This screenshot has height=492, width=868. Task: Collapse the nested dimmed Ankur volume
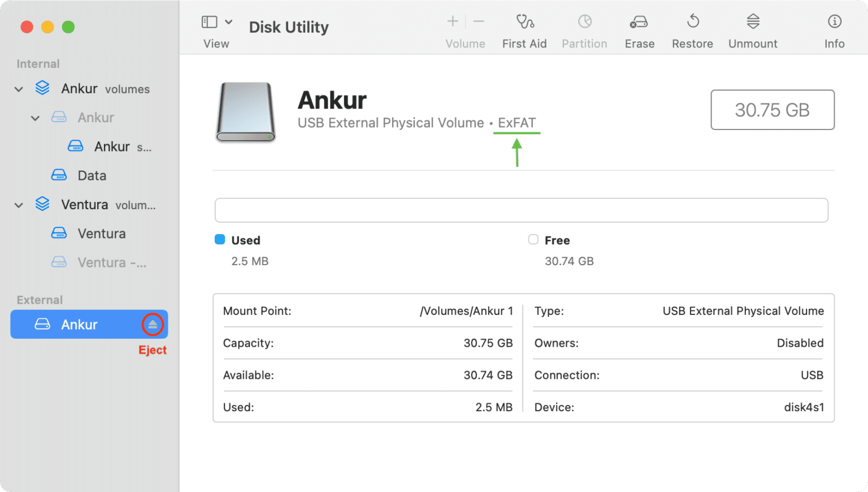click(35, 118)
